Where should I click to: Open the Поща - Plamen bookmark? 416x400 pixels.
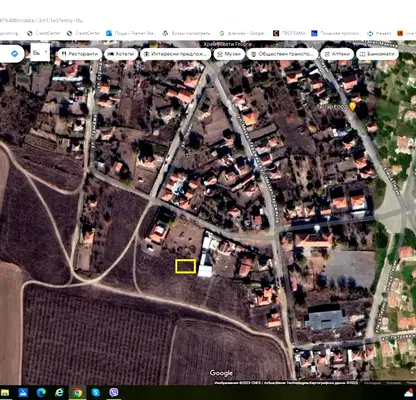[x=131, y=33]
